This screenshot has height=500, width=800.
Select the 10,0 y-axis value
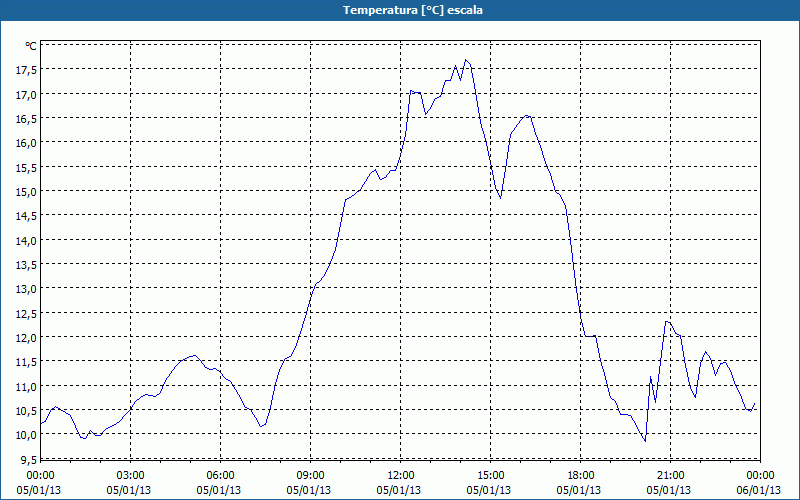26,435
